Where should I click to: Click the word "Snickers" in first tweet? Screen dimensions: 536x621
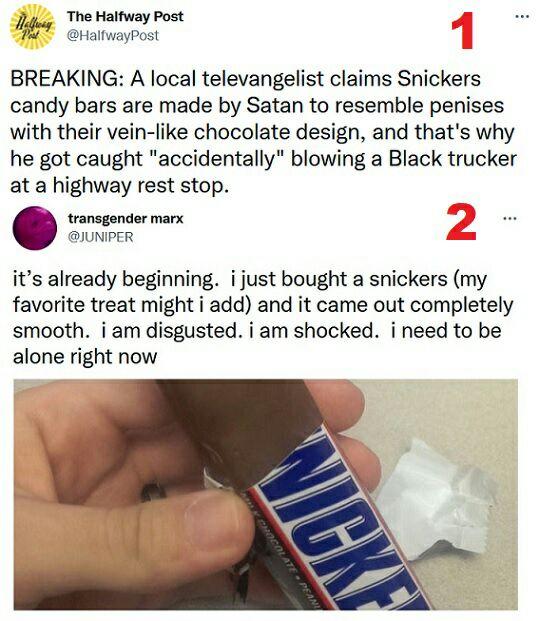[x=439, y=78]
